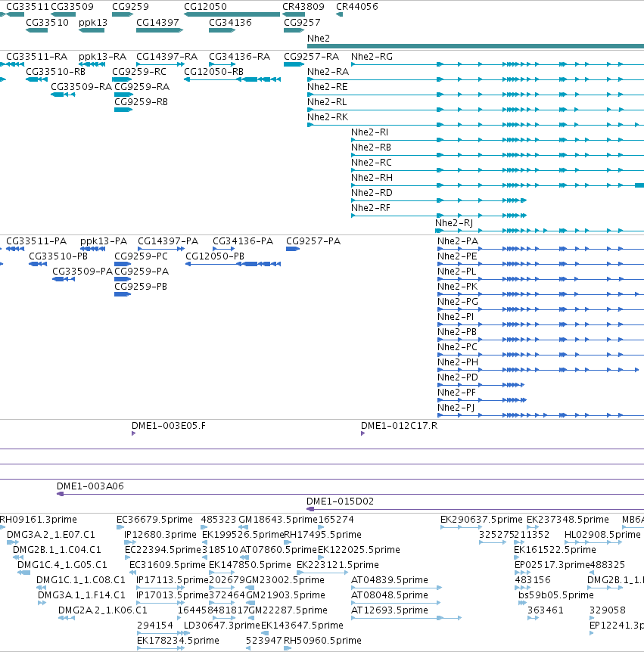Select the CG34136 gene label
Screen dimensions: 644x652
coord(230,23)
